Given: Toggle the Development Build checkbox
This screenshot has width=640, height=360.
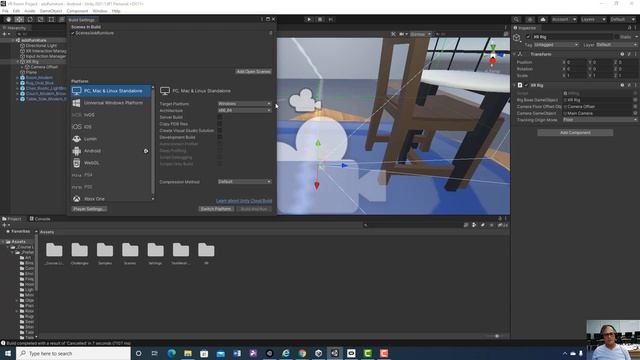Looking at the screenshot, I should (220, 137).
